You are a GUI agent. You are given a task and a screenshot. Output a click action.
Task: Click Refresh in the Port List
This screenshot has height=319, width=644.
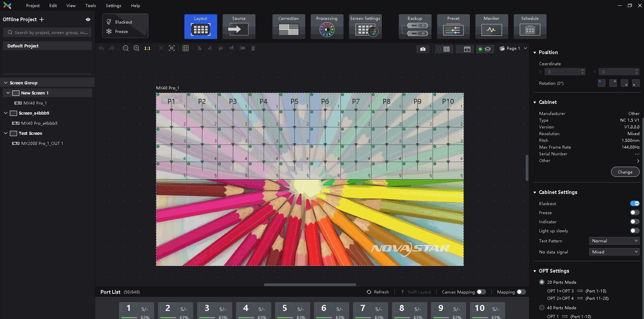[378, 292]
